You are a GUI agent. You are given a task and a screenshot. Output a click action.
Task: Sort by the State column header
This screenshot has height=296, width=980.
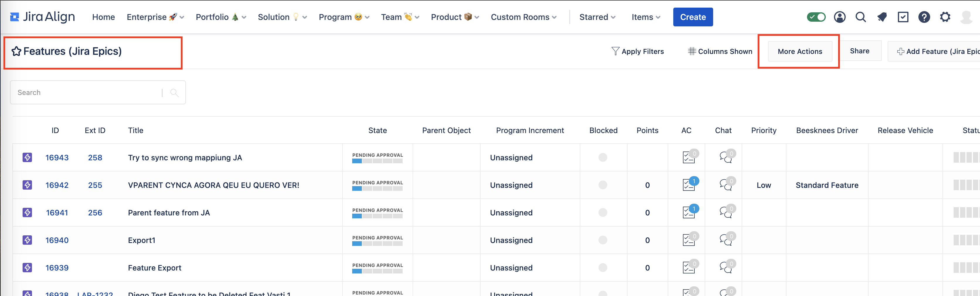[377, 130]
